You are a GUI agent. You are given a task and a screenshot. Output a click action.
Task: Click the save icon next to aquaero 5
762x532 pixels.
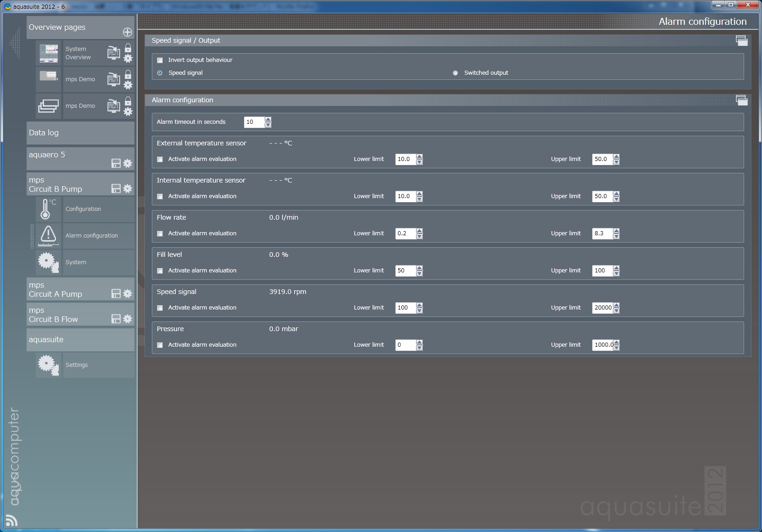pos(116,163)
